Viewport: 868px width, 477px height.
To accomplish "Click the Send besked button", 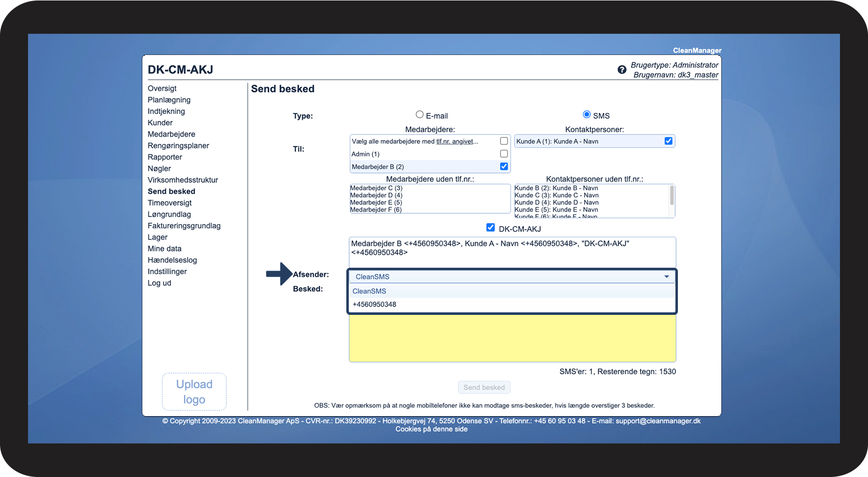I will (484, 388).
